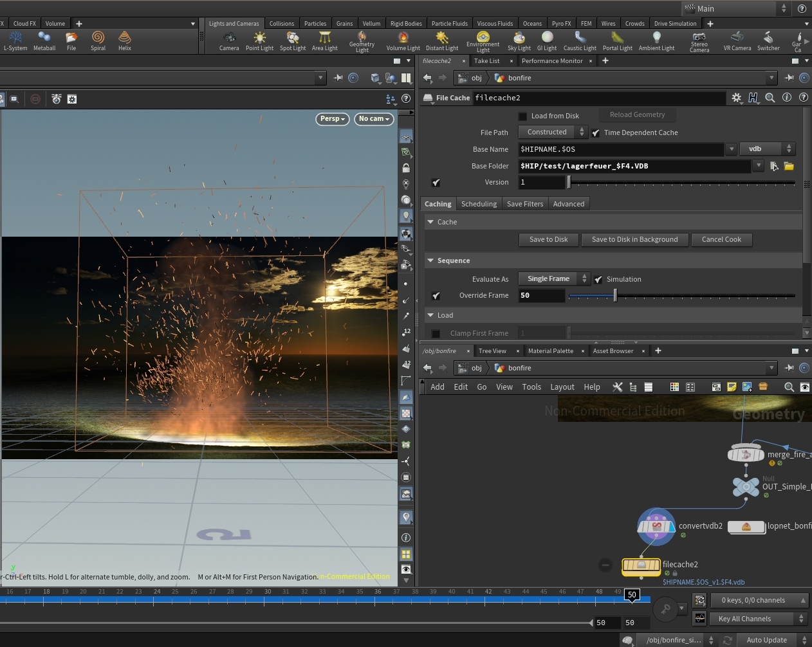812x647 pixels.
Task: Collapse the Sequence section
Action: [x=431, y=261]
